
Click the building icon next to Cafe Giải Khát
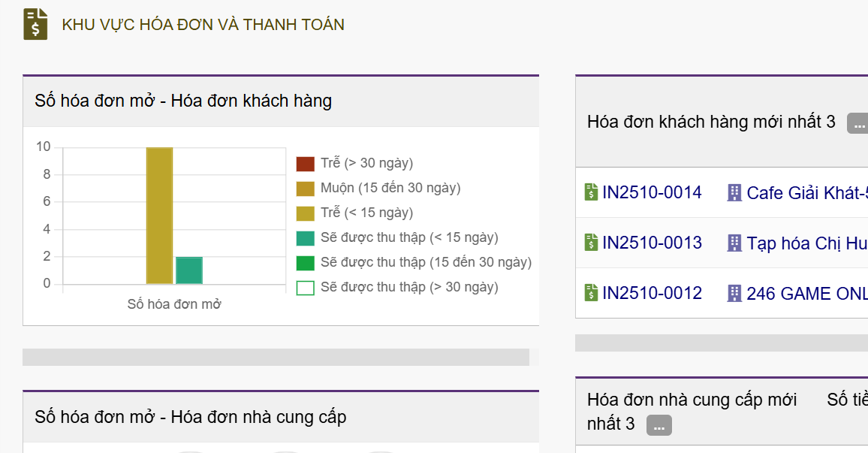pyautogui.click(x=734, y=193)
